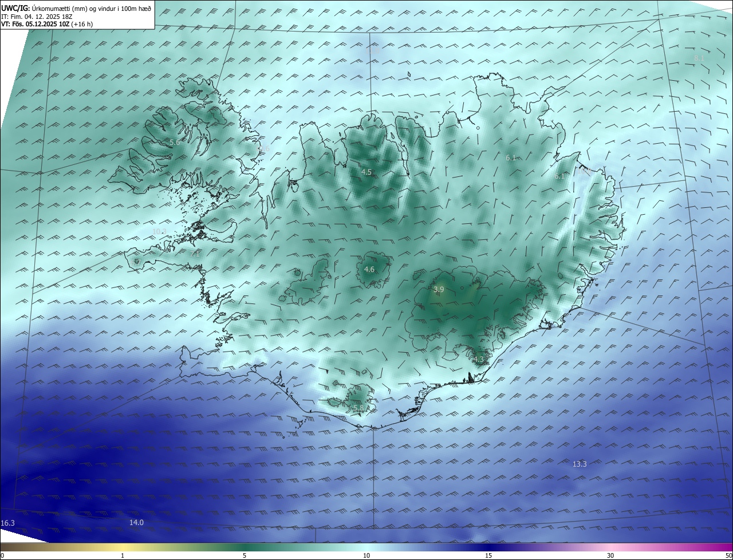Click the 5.8 value near the south coast

358,408
